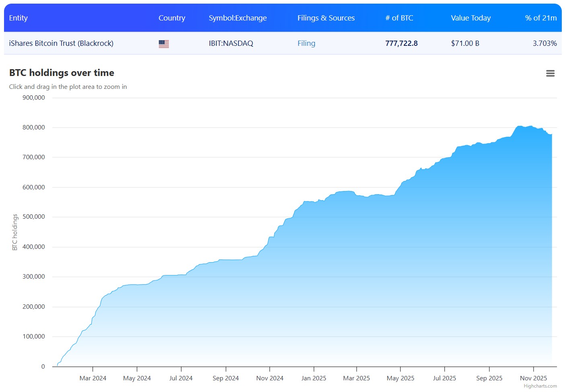
Task: Select the Value Today column header
Action: coord(470,18)
